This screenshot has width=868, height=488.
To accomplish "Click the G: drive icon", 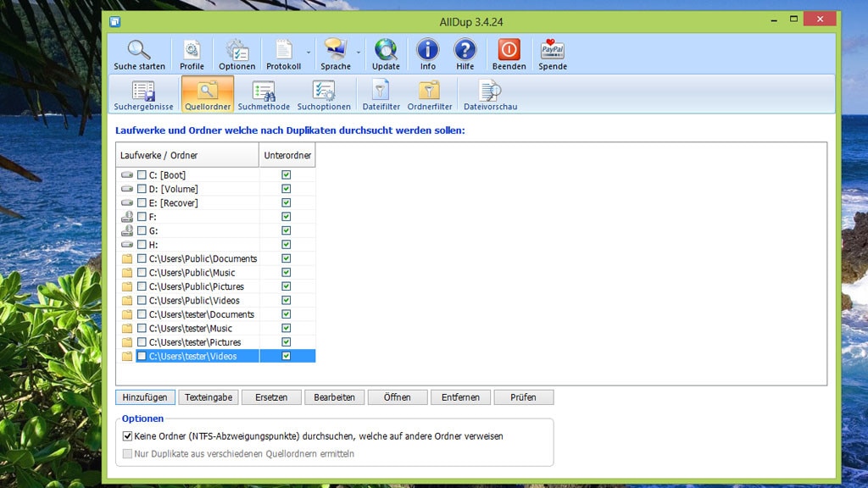I will pyautogui.click(x=127, y=230).
